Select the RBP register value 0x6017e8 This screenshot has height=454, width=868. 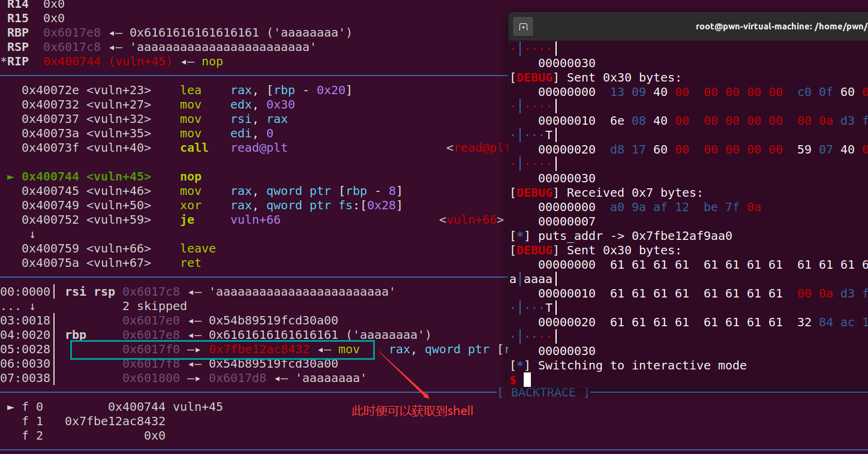[x=72, y=32]
